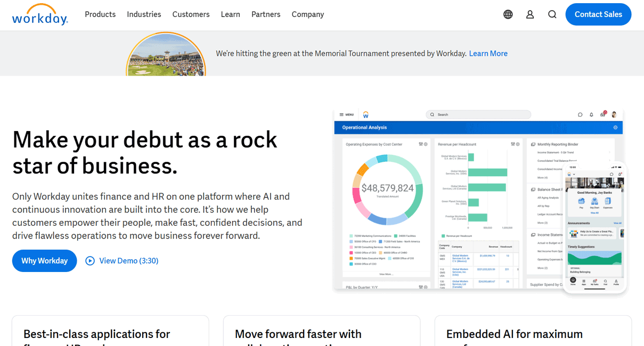Click the Operating Expenses by Cost Center title
The height and width of the screenshot is (346, 644).
tap(374, 144)
